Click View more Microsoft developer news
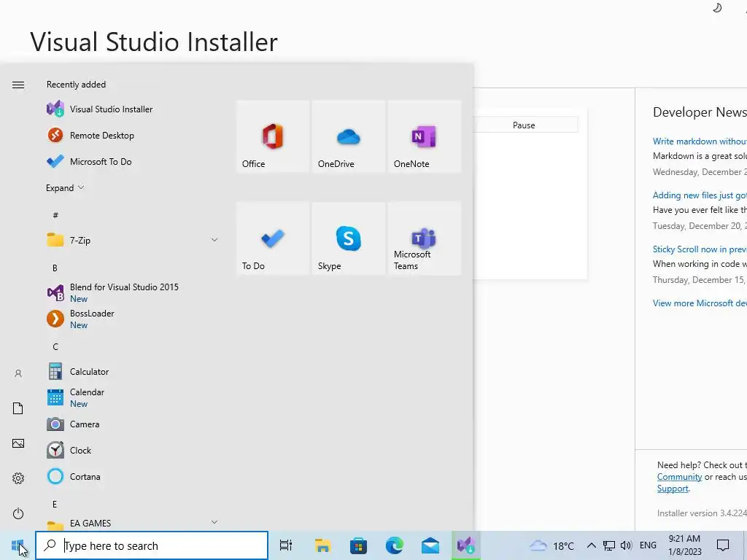Viewport: 747px width, 560px height. coord(700,303)
